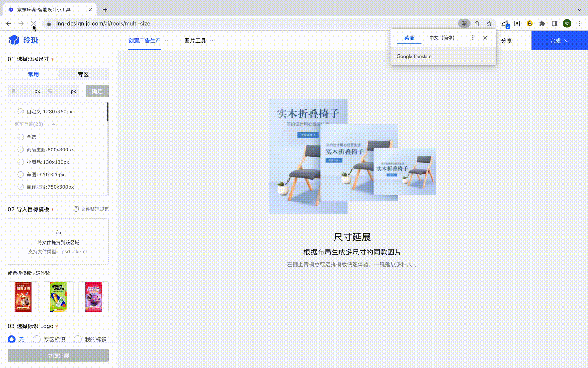
Task: Click the browser share icon
Action: pyautogui.click(x=477, y=23)
